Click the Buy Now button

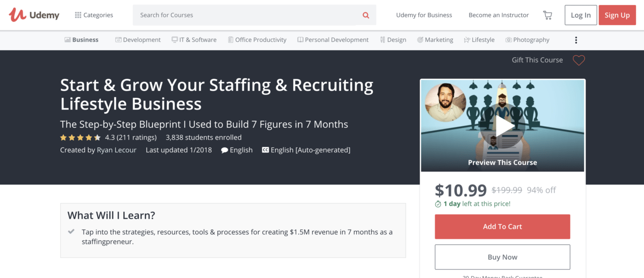pyautogui.click(x=502, y=257)
